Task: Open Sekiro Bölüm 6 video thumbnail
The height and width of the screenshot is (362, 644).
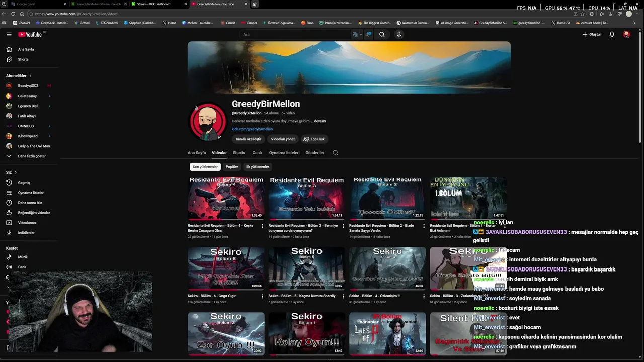Action: pos(226,268)
